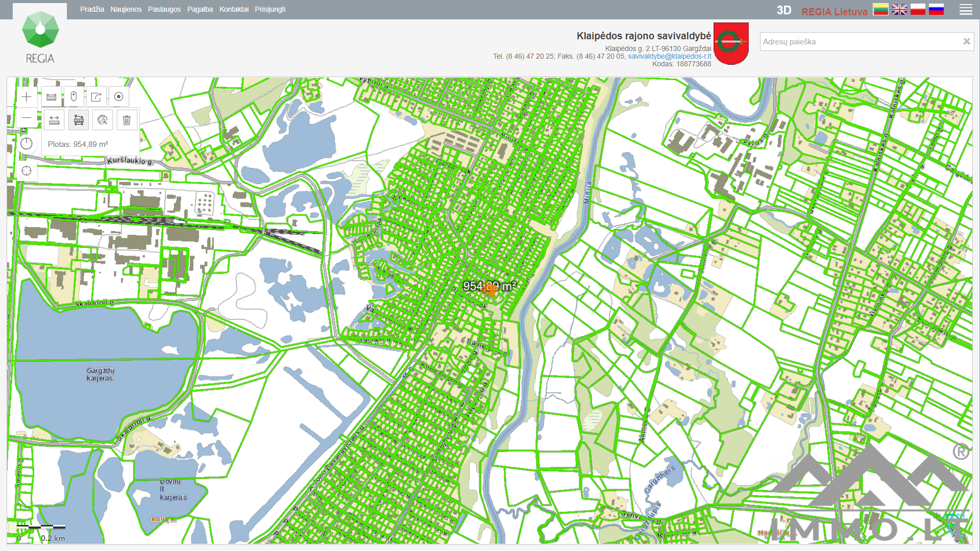
Task: Clear the address search field
Action: pyautogui.click(x=966, y=42)
